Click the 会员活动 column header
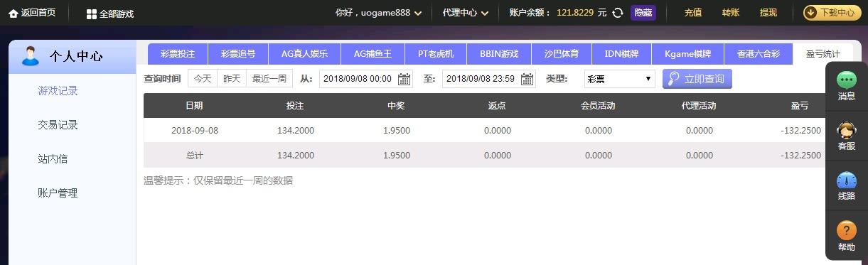This screenshot has width=868, height=265. [598, 106]
